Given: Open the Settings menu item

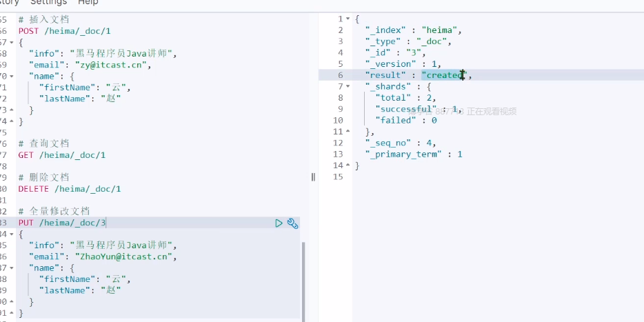Looking at the screenshot, I should 48,3.
